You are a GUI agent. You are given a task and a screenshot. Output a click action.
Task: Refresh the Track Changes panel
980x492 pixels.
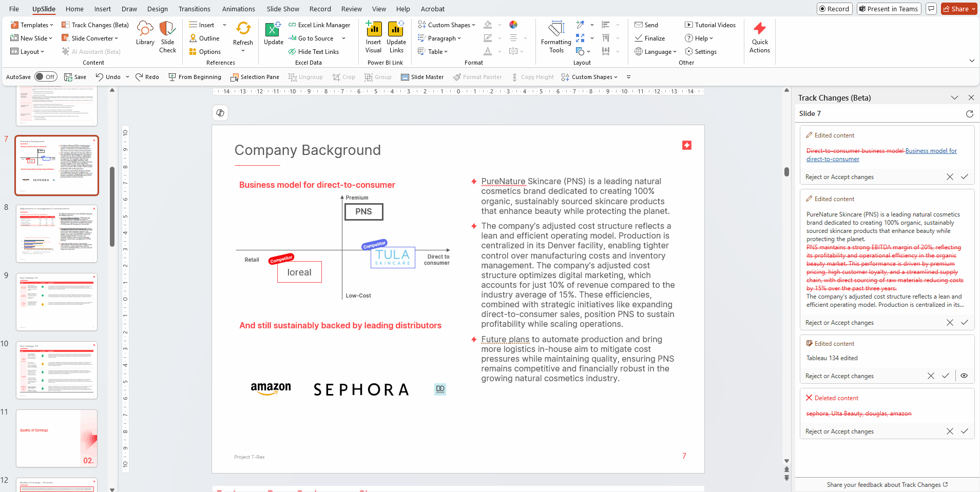969,114
